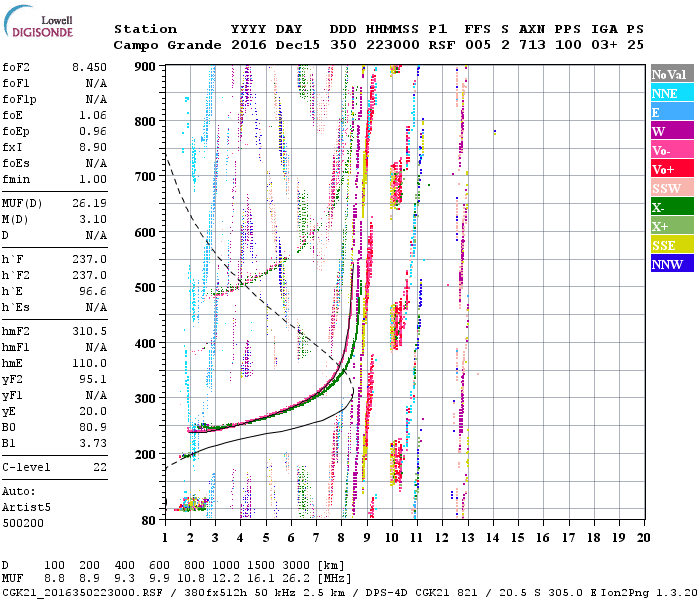Click the 500200 version number
Image resolution: width=700 pixels, height=600 pixels.
pyautogui.click(x=23, y=523)
